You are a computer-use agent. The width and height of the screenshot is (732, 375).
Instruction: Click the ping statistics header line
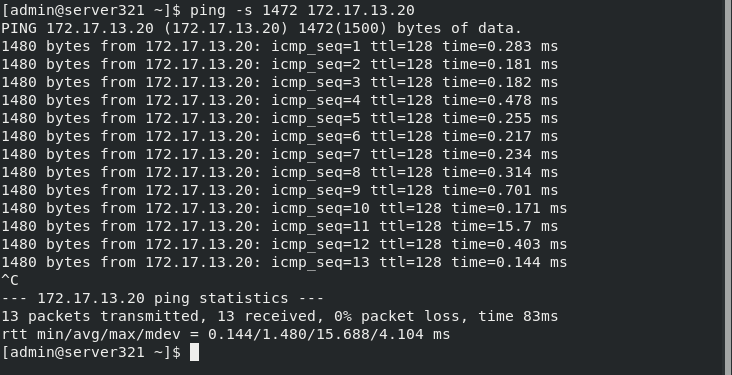tap(162, 298)
